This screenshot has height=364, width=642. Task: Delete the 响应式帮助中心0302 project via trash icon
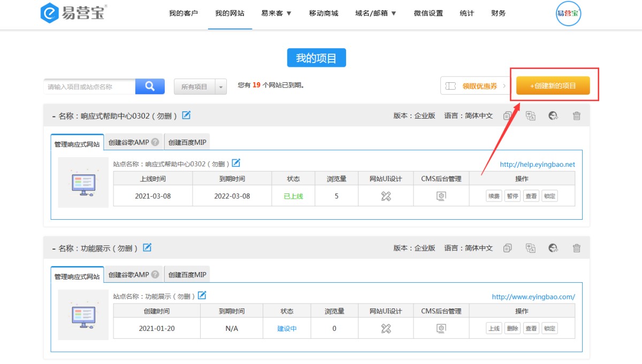pos(576,115)
